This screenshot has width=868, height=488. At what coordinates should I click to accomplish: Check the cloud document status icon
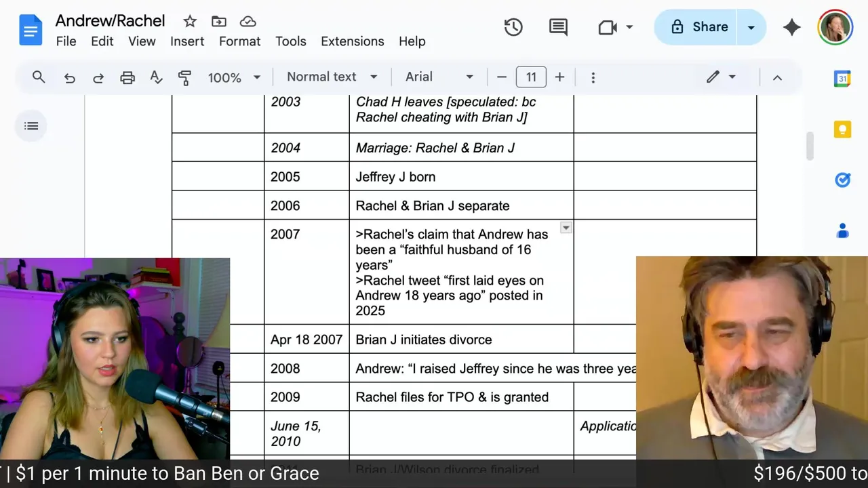[x=248, y=21]
